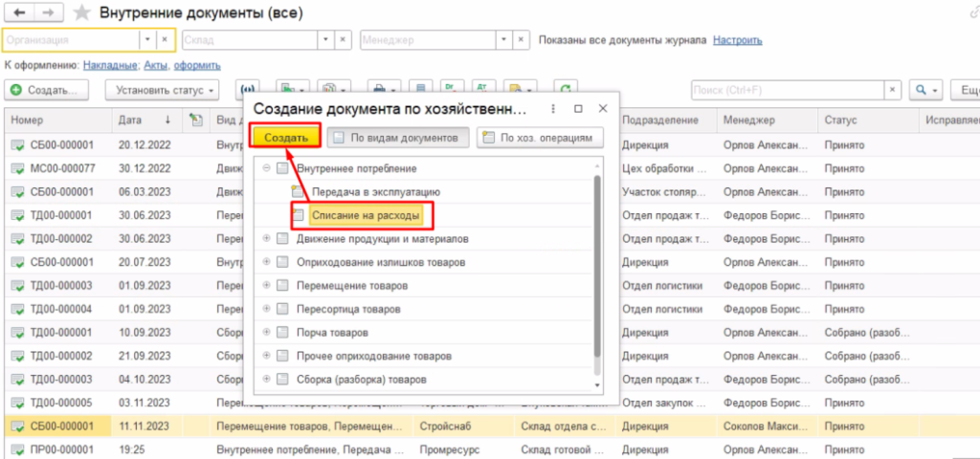Expand the Перемещение товаров node
The height and width of the screenshot is (459, 980).
click(266, 286)
